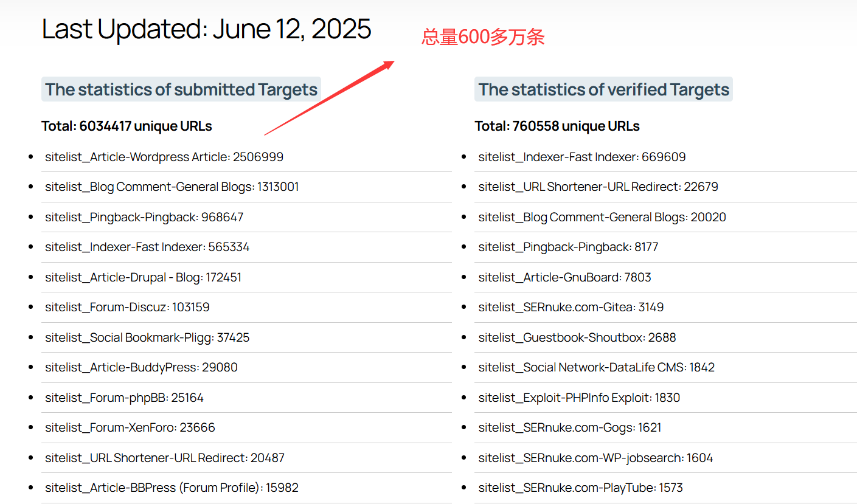Click 'sitelist_Indexer-Fast Indexer: 669609' row
The height and width of the screenshot is (504, 857).
coord(665,157)
